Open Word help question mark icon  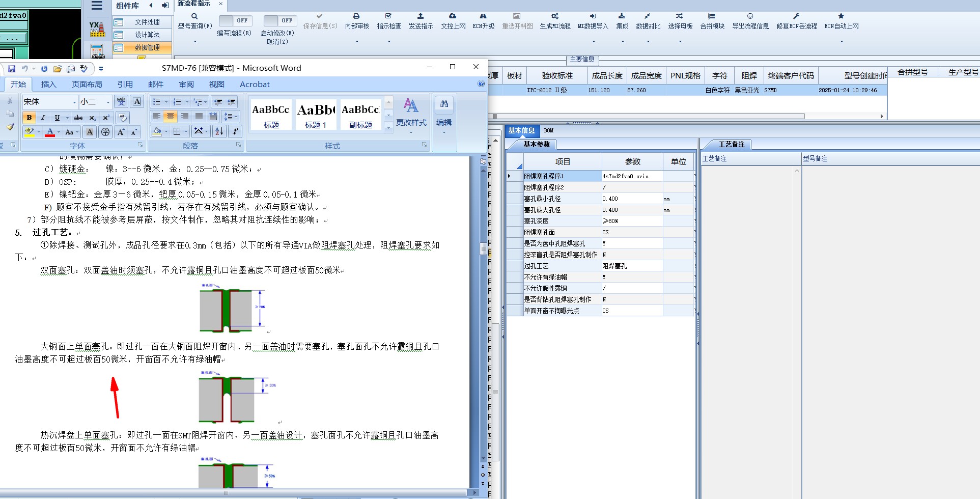click(481, 84)
